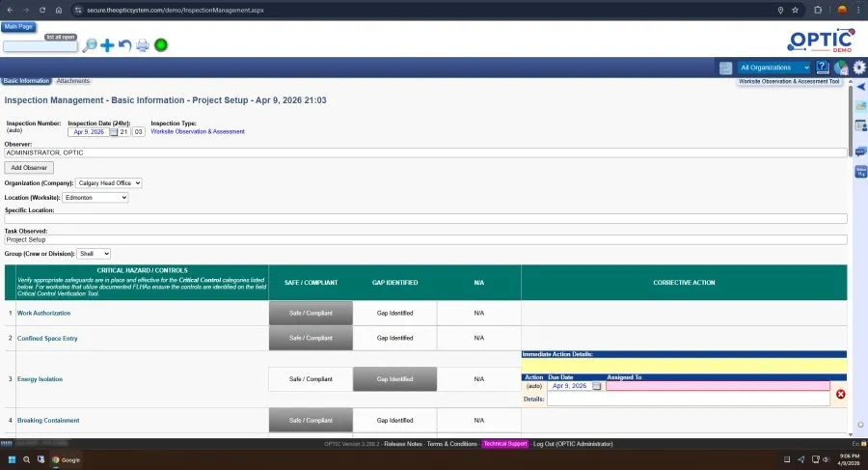The height and width of the screenshot is (470, 868).
Task: Click the printer icon
Action: [x=143, y=45]
